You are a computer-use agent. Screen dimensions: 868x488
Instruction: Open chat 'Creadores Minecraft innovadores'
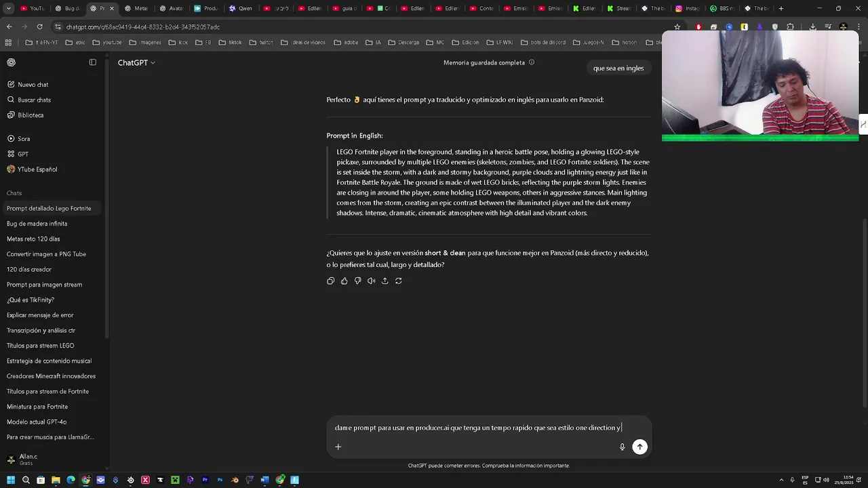coord(51,376)
